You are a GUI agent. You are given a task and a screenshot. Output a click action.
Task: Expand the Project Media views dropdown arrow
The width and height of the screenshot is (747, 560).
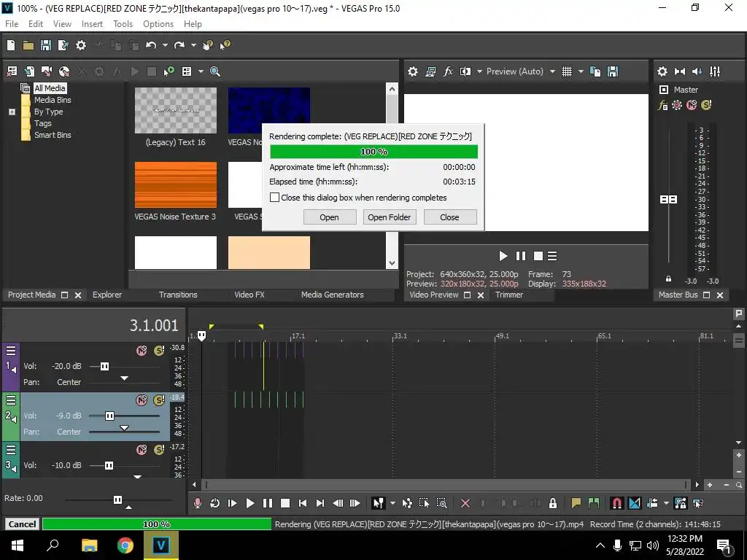pos(201,71)
